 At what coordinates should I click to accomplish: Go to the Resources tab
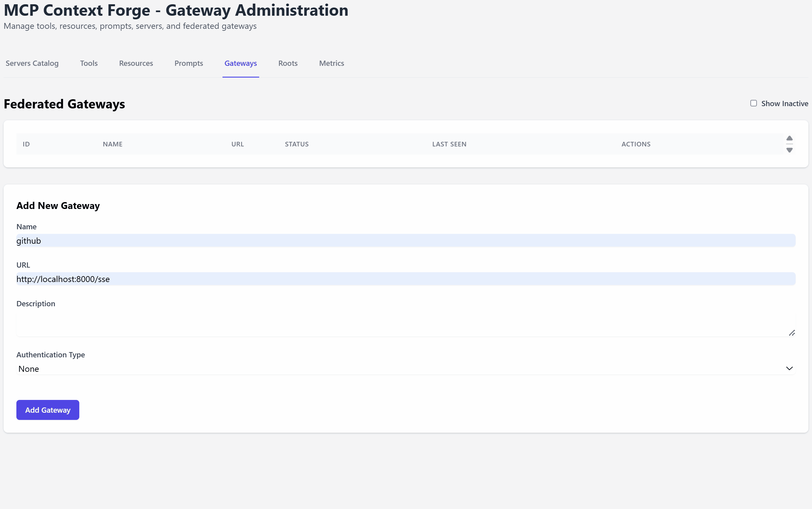136,63
